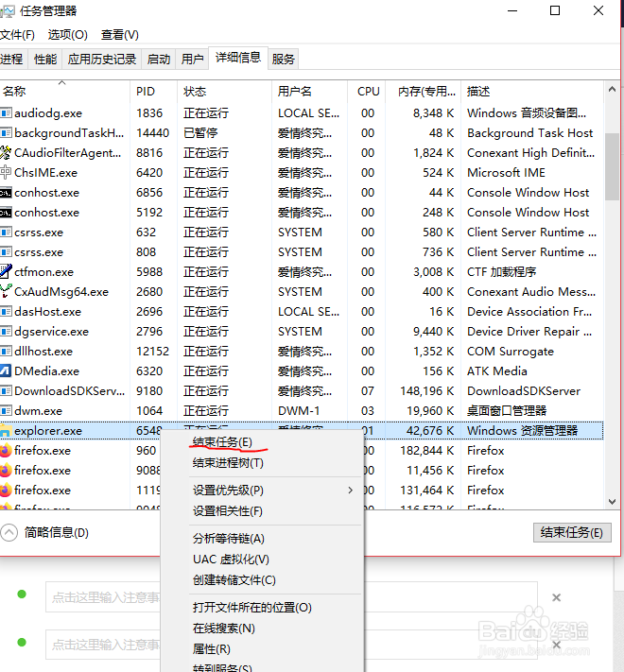Choose 创建转储文件(C) in the context menu

click(234, 580)
